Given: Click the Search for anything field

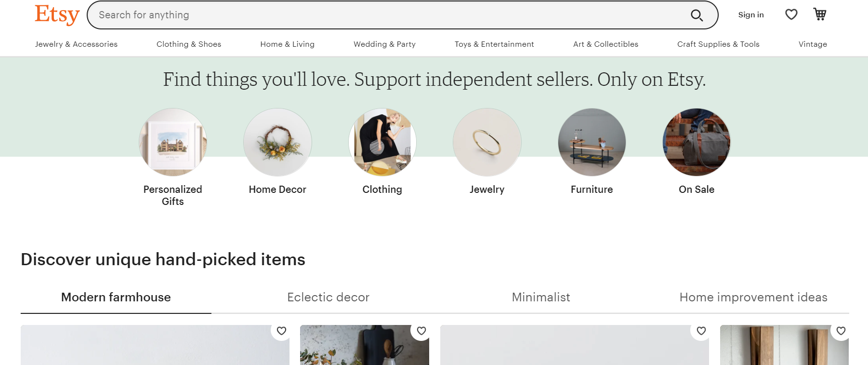Looking at the screenshot, I should (385, 15).
